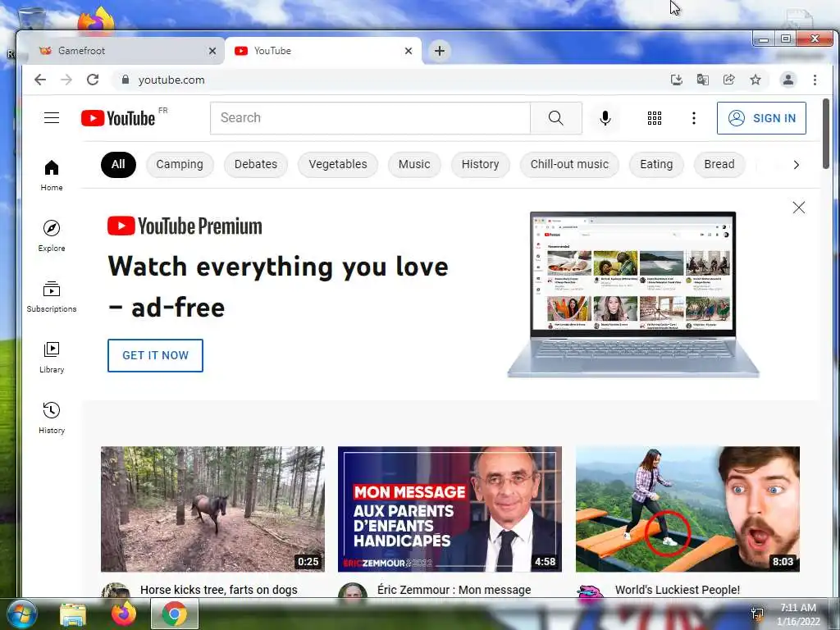This screenshot has width=840, height=630.
Task: Select the YouTube tab
Action: coord(323,51)
